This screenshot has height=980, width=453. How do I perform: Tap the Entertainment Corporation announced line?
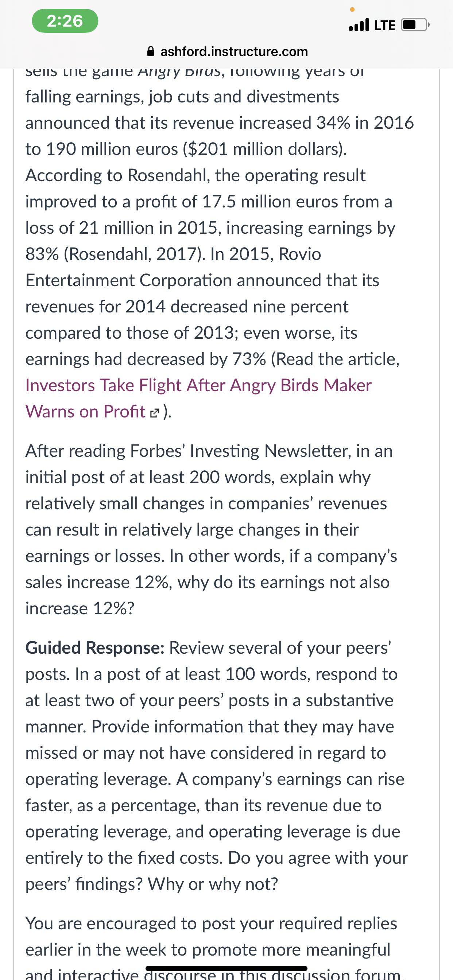(x=202, y=280)
